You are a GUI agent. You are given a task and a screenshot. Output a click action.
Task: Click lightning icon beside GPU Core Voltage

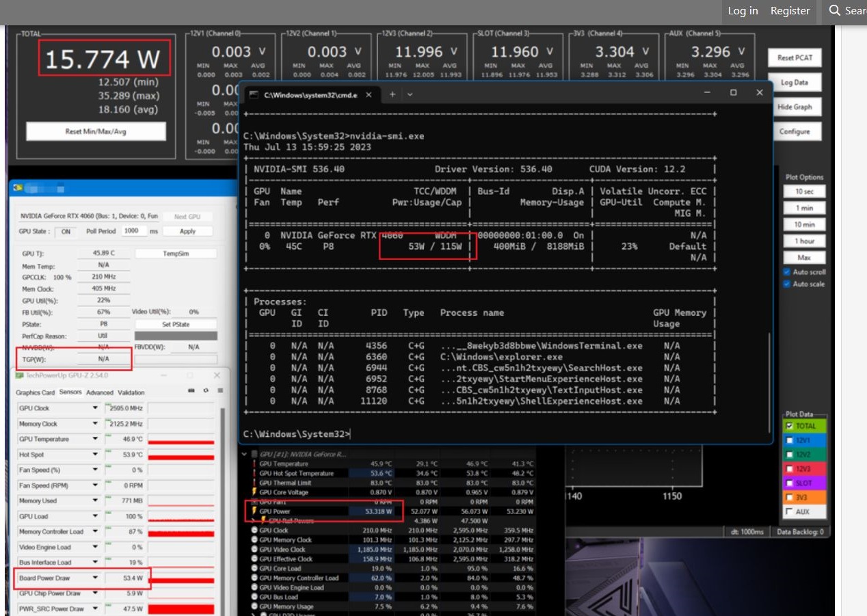254,492
